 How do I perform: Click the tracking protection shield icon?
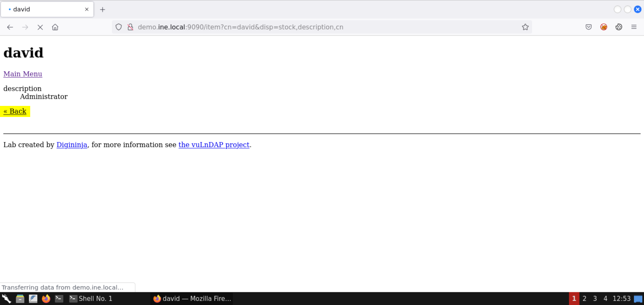coord(119,27)
